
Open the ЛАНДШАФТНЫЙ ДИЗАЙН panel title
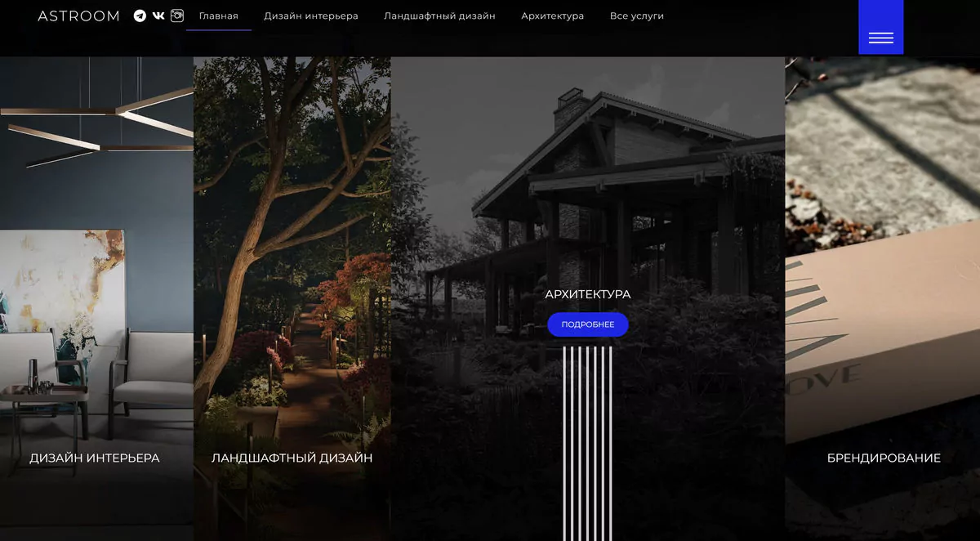pyautogui.click(x=292, y=458)
